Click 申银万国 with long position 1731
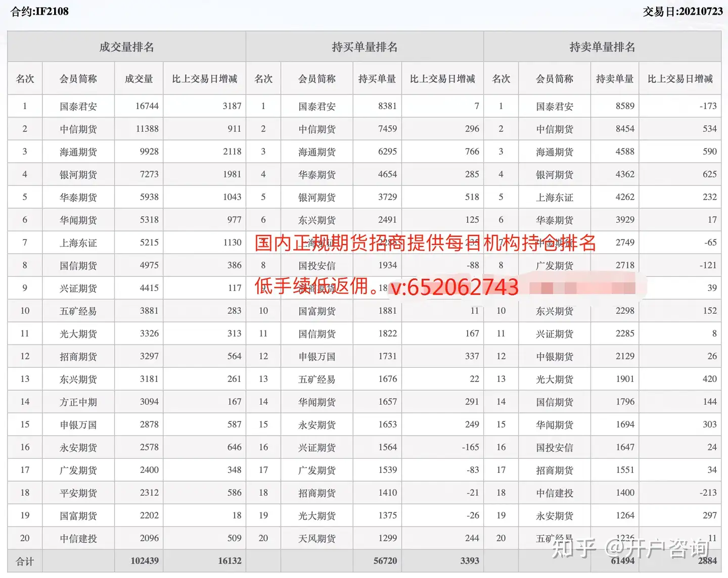The height and width of the screenshot is (578, 728). coord(317,357)
